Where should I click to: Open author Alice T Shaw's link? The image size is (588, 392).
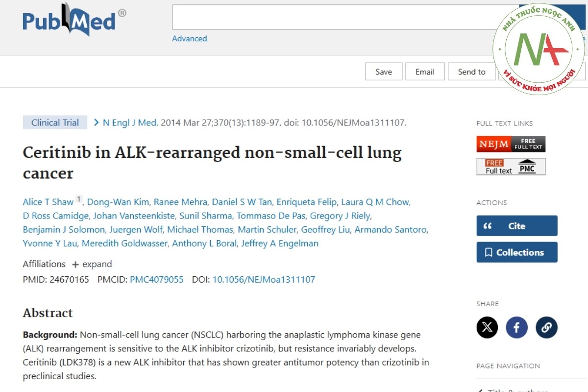pos(48,202)
